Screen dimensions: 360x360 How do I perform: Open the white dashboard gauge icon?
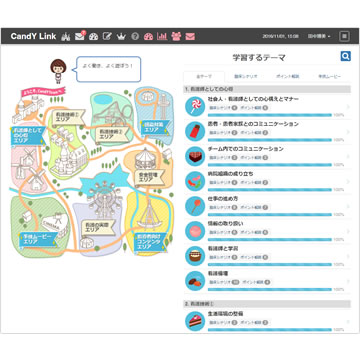pos(94,36)
